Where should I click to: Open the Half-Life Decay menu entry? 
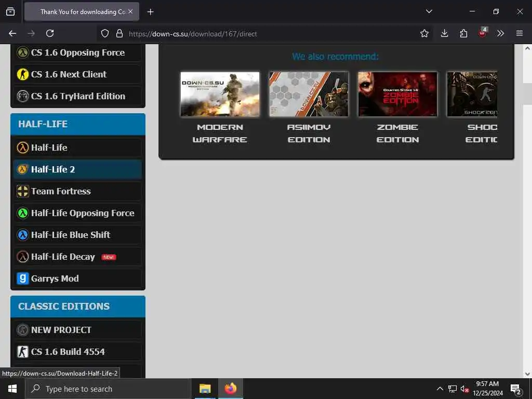(x=78, y=257)
